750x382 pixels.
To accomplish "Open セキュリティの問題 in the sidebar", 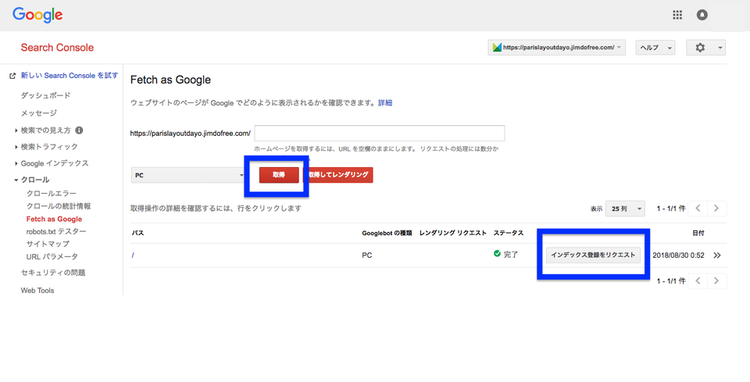I will pyautogui.click(x=53, y=273).
